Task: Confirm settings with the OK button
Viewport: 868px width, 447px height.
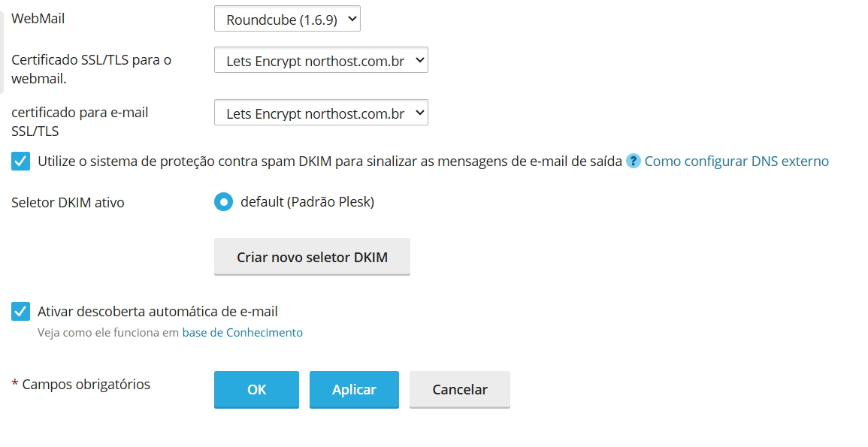Action: click(256, 389)
